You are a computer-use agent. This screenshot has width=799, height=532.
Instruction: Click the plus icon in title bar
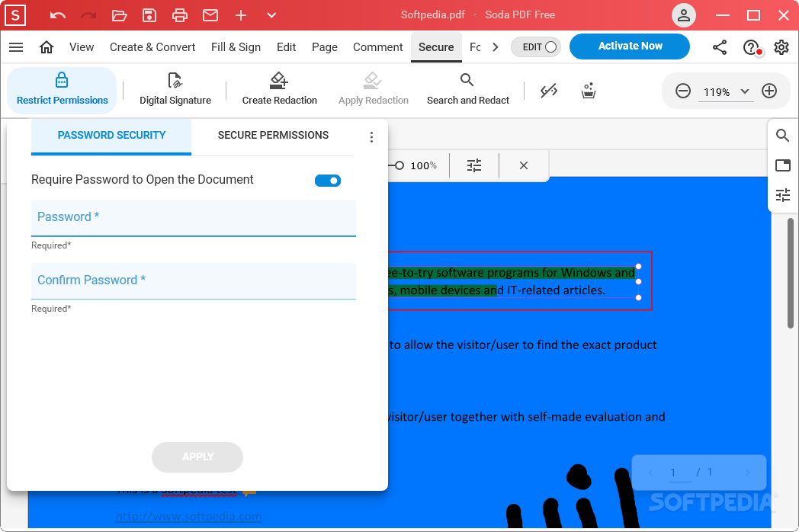pos(241,15)
